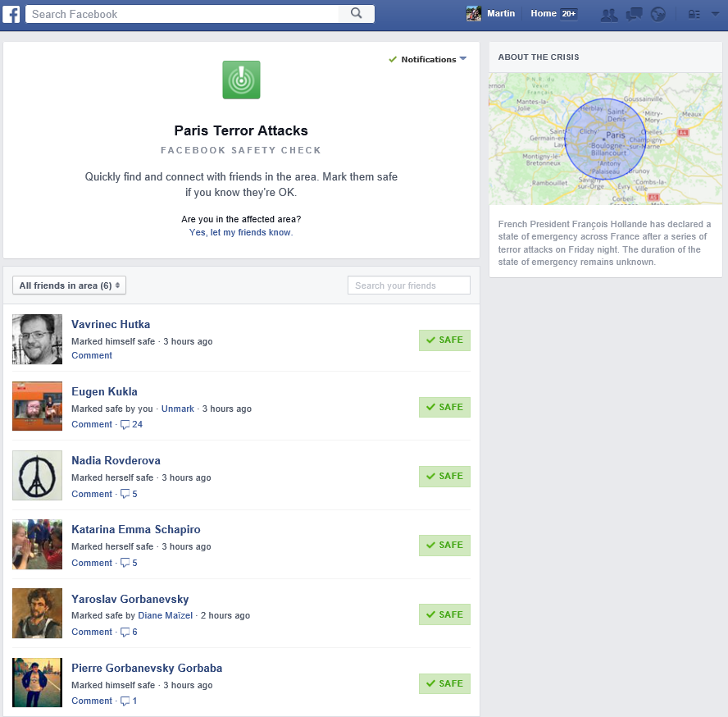Click the SAFE button for Katarina Emma Schapiro
Screen dimensions: 728x717
(445, 545)
